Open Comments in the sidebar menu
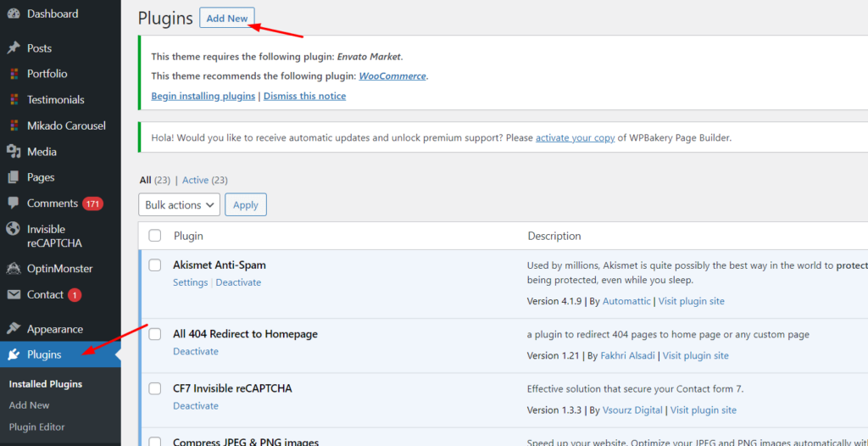868x446 pixels. point(53,203)
